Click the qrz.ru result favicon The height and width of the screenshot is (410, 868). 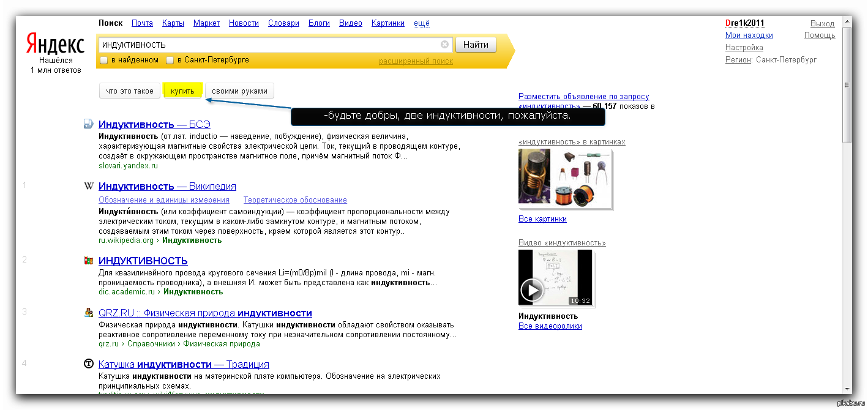pyautogui.click(x=88, y=313)
